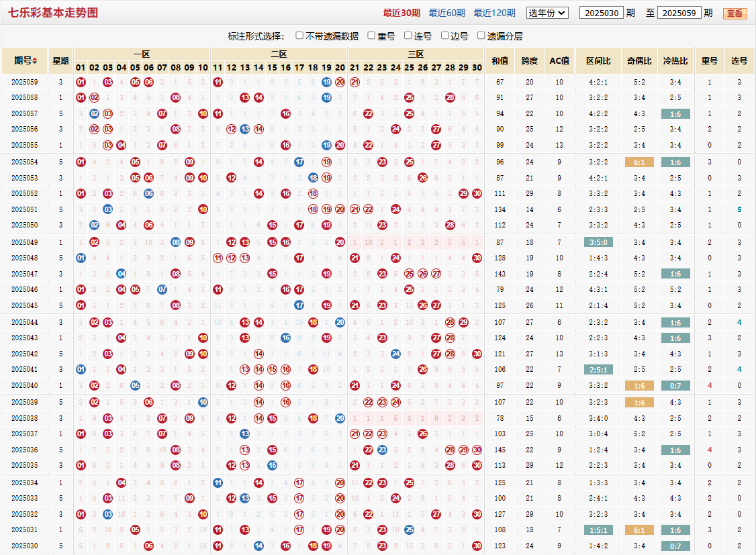756x555 pixels.
Task: Click blue ball 08 in row 2025049
Action: [176, 242]
